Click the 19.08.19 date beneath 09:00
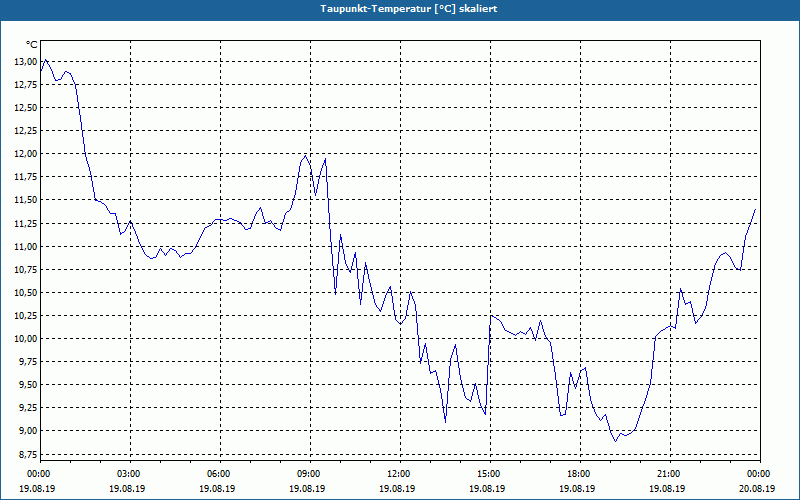This screenshot has width=800, height=500. (x=307, y=488)
